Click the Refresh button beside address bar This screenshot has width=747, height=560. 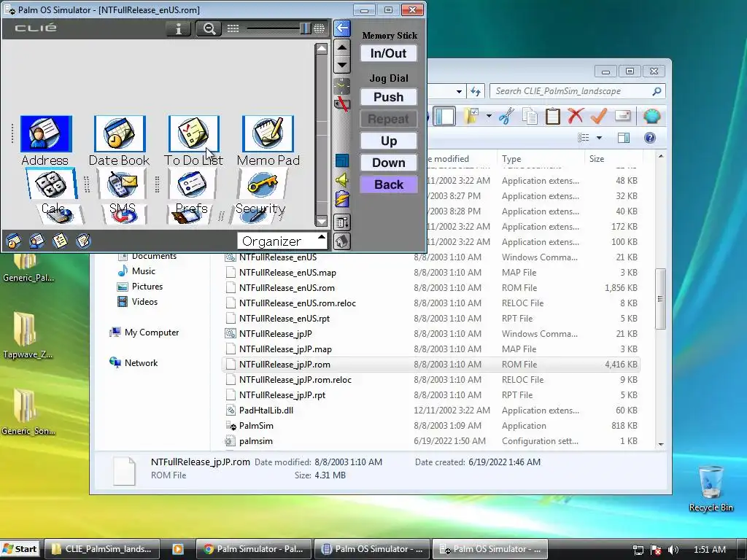click(476, 91)
